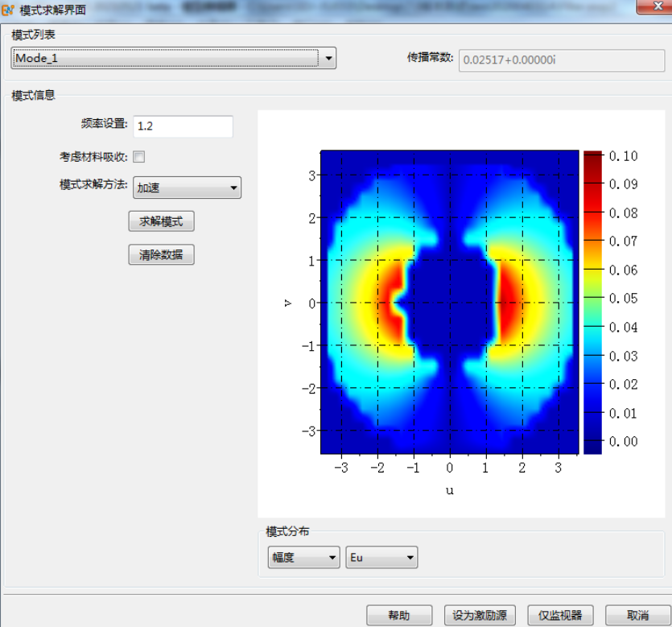Click the 求解模式 button

(x=161, y=221)
